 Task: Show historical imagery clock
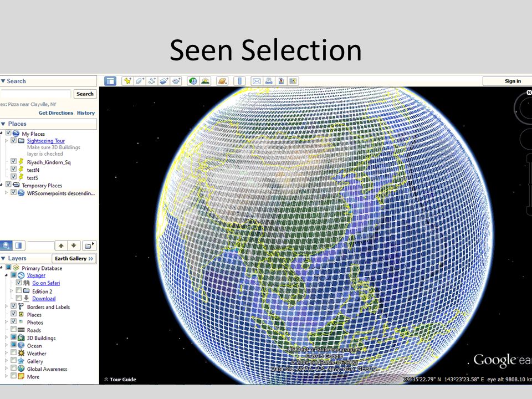pyautogui.click(x=193, y=81)
